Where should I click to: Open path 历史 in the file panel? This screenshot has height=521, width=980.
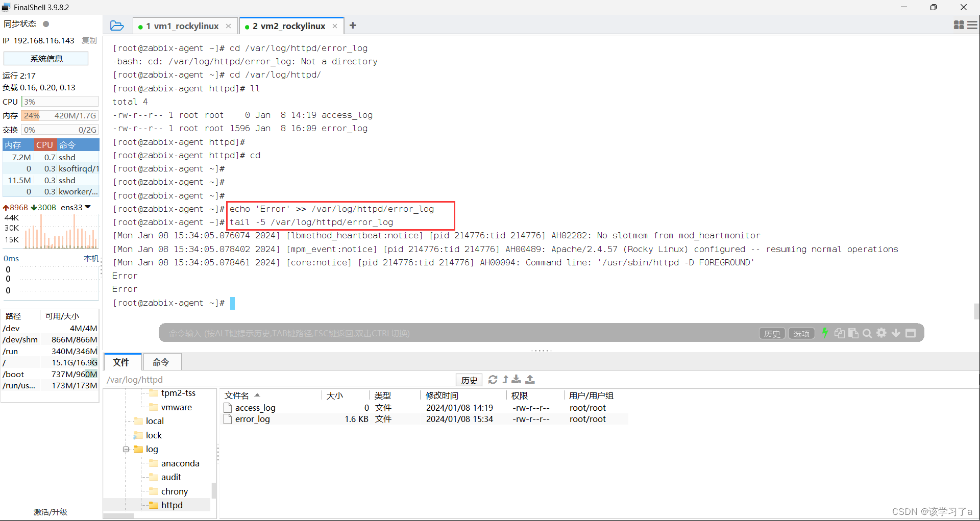point(469,380)
